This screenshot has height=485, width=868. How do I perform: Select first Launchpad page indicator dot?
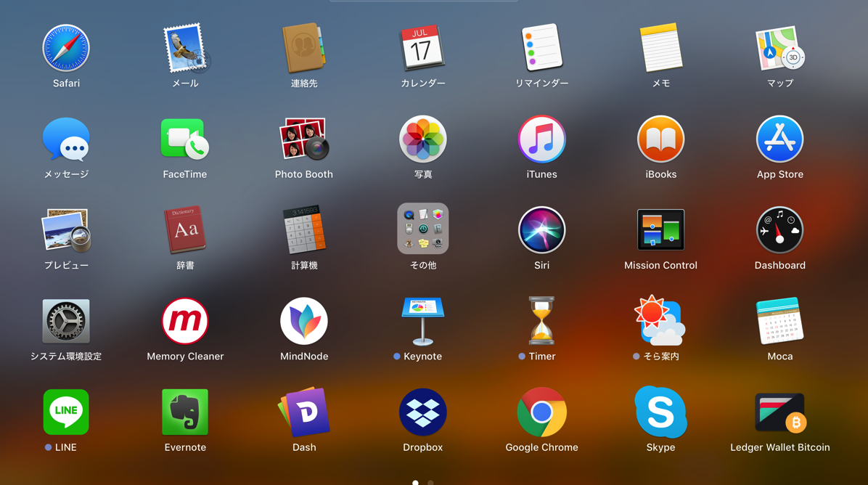coord(416,482)
